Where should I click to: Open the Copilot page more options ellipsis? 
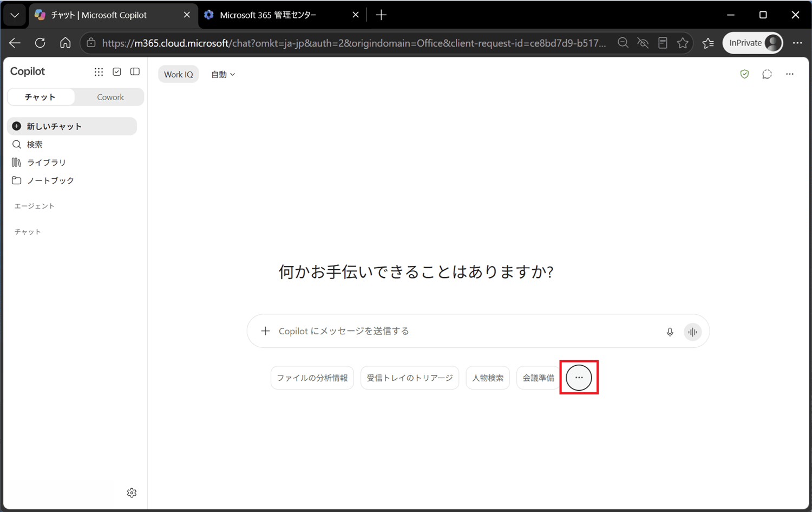[x=790, y=74]
